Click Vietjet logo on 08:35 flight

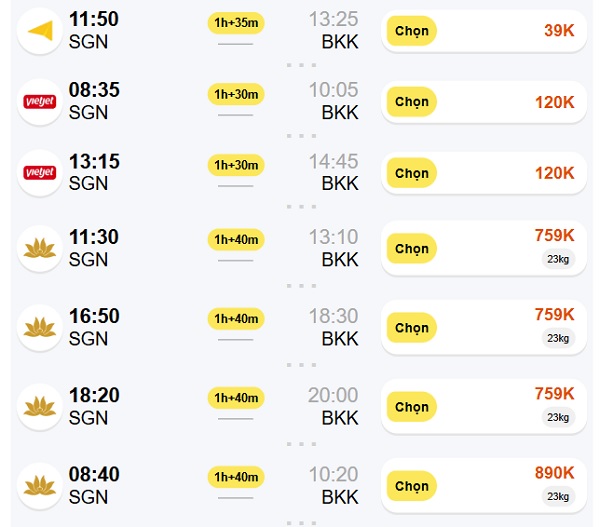[40, 102]
